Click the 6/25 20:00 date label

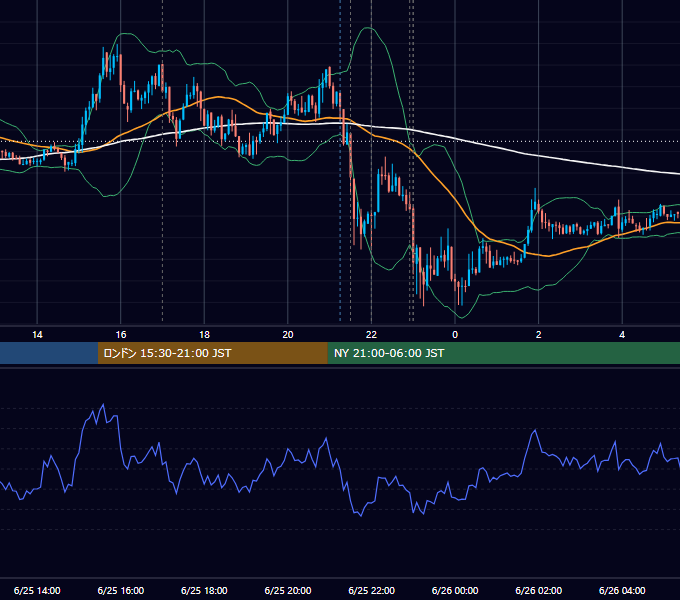[x=288, y=590]
